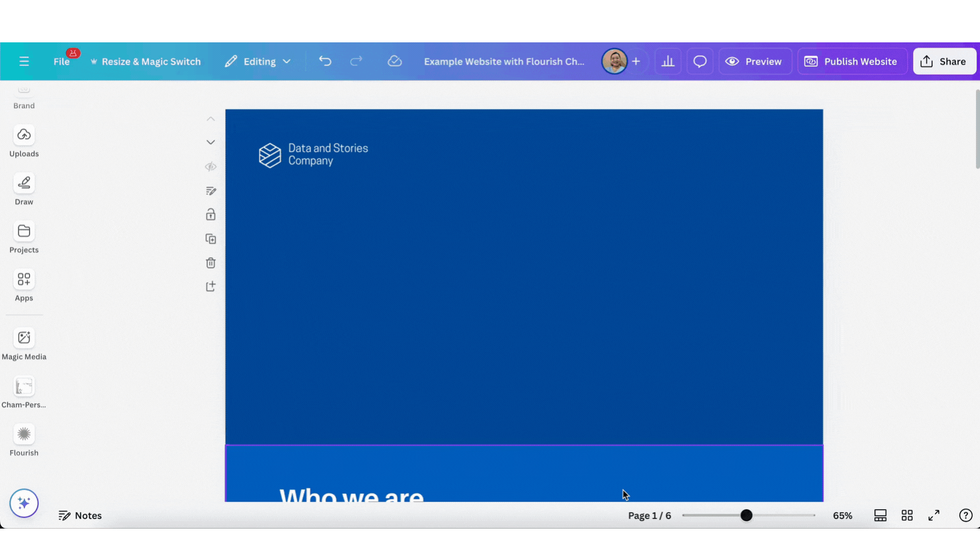The height and width of the screenshot is (551, 980).
Task: Open the Canva AI assistant sparkle
Action: pos(23,503)
